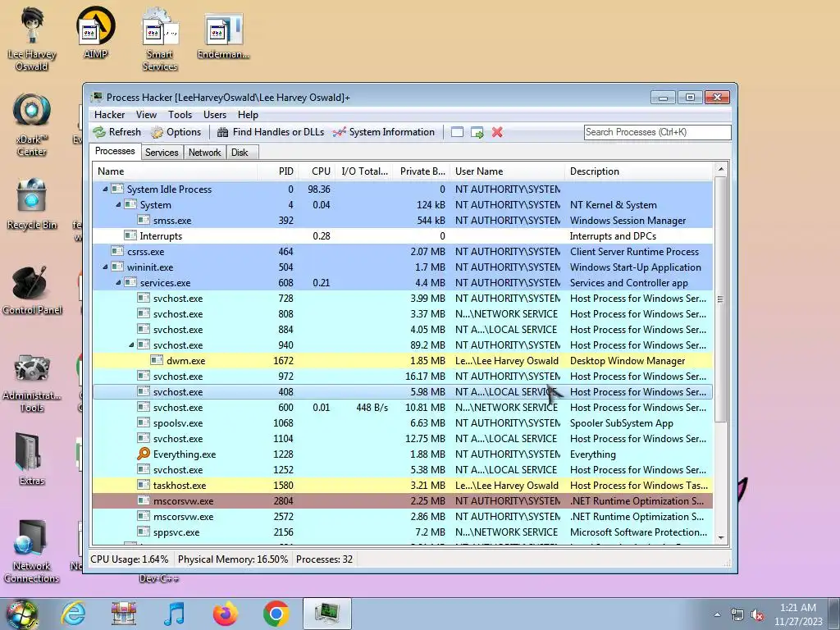
Task: Open the Options gear icon
Action: (x=157, y=132)
